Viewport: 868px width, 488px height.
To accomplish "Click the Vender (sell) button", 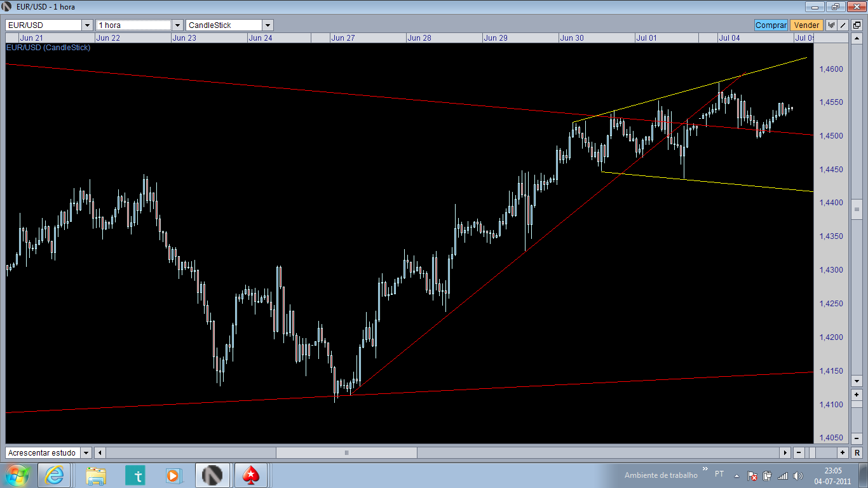I will 806,25.
